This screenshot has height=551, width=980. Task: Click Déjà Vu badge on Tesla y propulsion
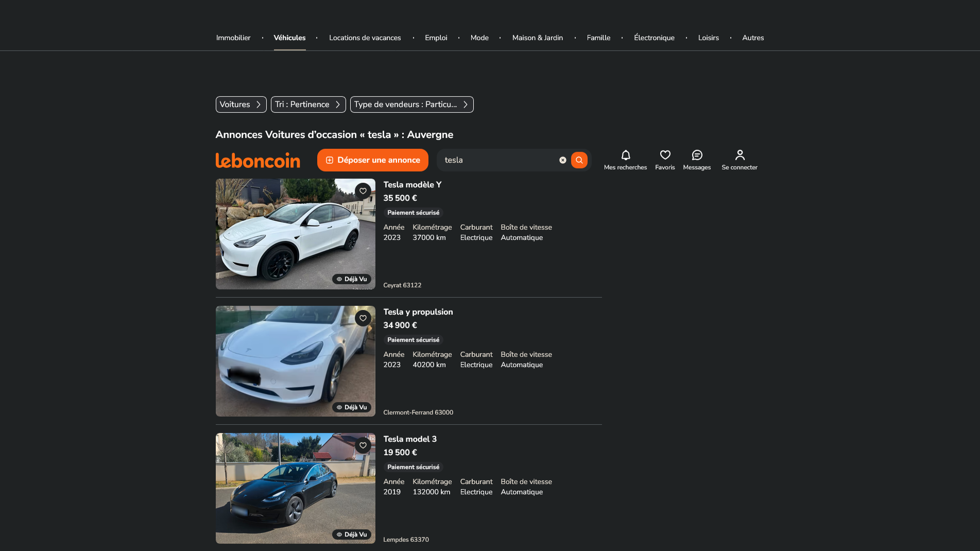coord(352,407)
